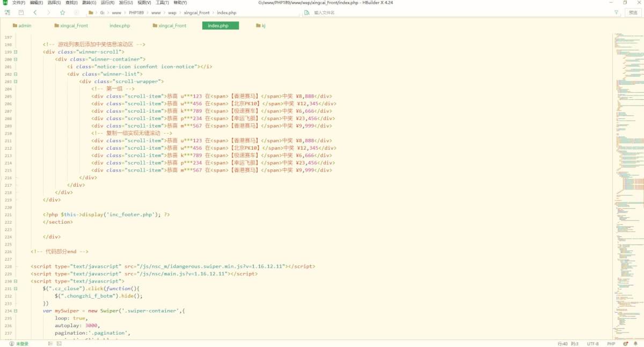Collapse the scroll-wrapper div at line 203
The width and height of the screenshot is (644, 347).
16,82
